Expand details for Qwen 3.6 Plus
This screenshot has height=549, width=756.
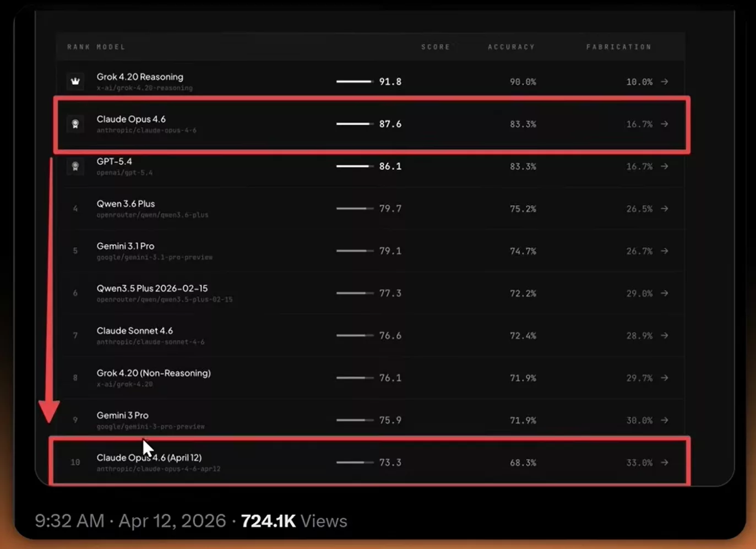coord(665,209)
